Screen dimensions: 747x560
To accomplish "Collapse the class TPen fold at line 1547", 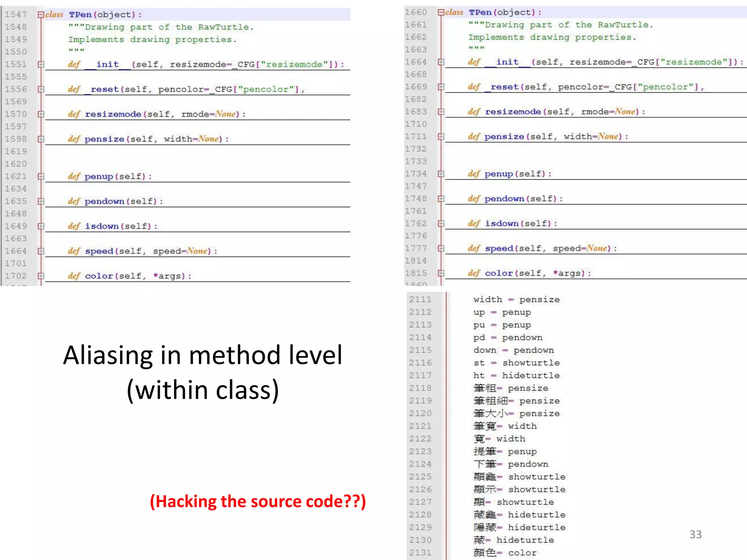I will pos(41,15).
